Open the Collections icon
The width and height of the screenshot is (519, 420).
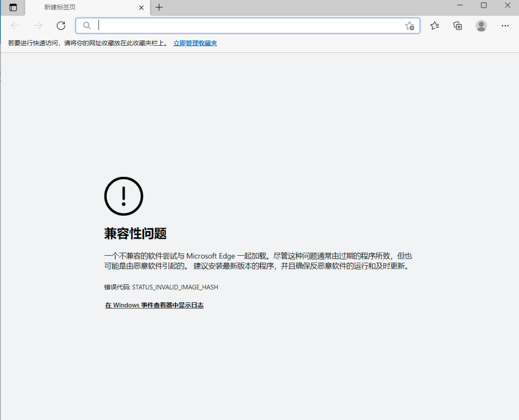coord(458,25)
